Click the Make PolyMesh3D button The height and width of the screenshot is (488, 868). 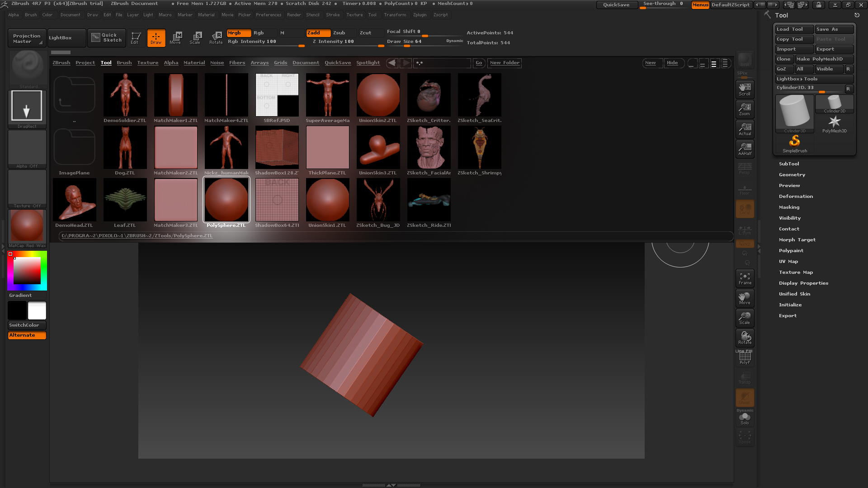pos(824,59)
